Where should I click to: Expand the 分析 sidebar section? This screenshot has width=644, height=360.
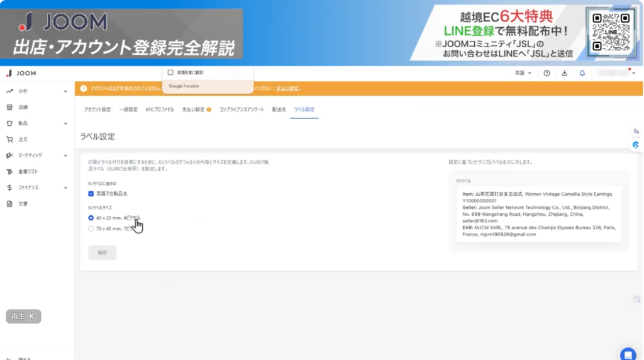click(65, 91)
